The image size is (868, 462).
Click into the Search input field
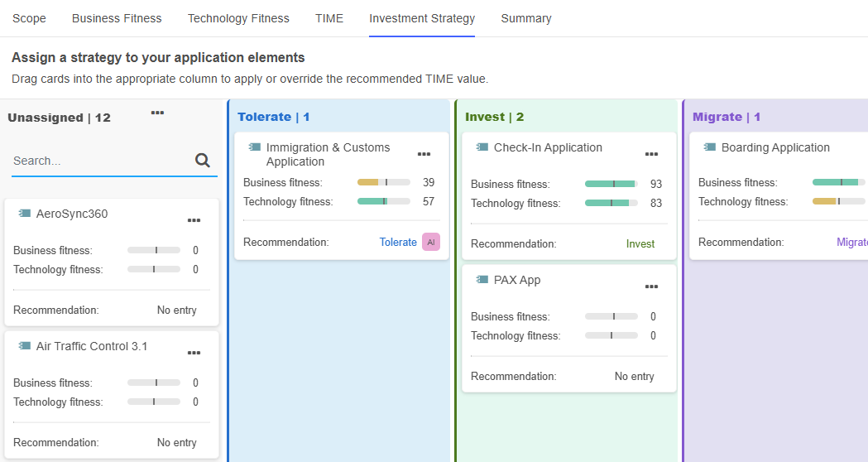(x=99, y=161)
